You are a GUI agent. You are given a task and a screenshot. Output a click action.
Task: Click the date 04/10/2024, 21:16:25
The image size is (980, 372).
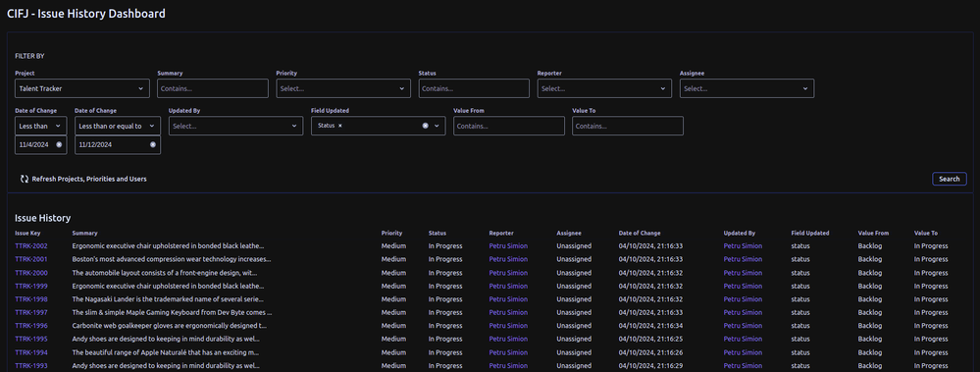click(650, 340)
